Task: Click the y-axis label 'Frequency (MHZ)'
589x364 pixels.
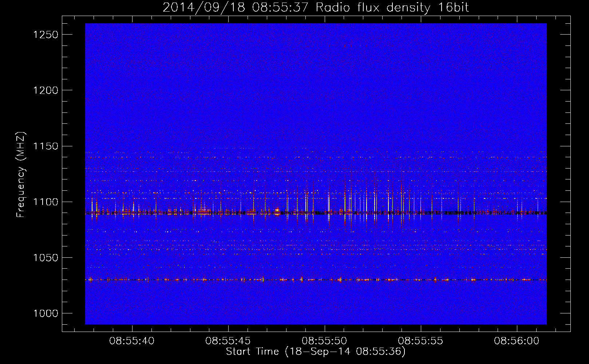Action: pyautogui.click(x=21, y=175)
